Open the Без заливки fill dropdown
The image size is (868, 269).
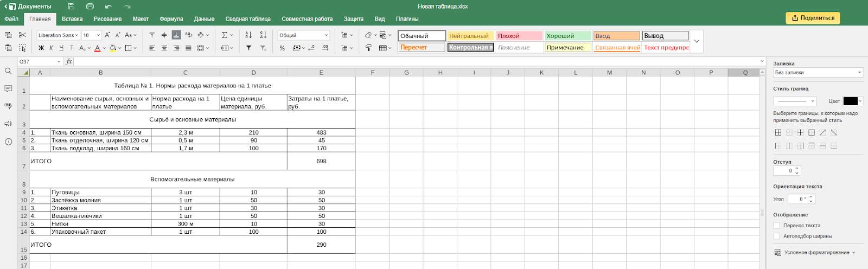coord(818,73)
